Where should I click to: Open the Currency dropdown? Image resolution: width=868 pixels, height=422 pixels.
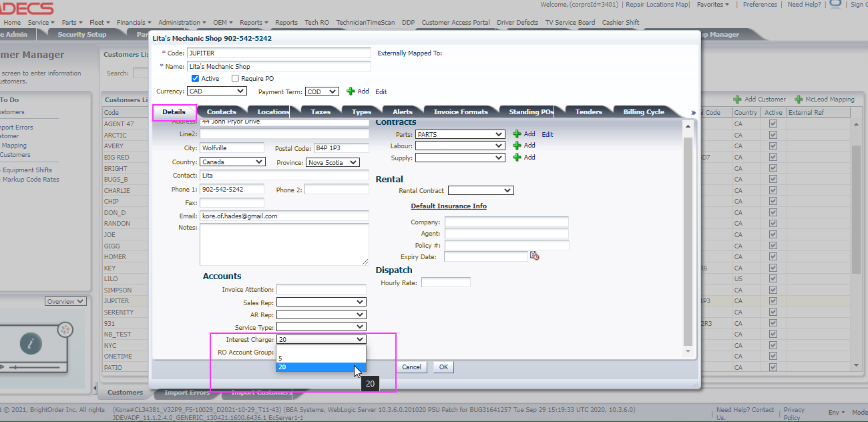(217, 91)
